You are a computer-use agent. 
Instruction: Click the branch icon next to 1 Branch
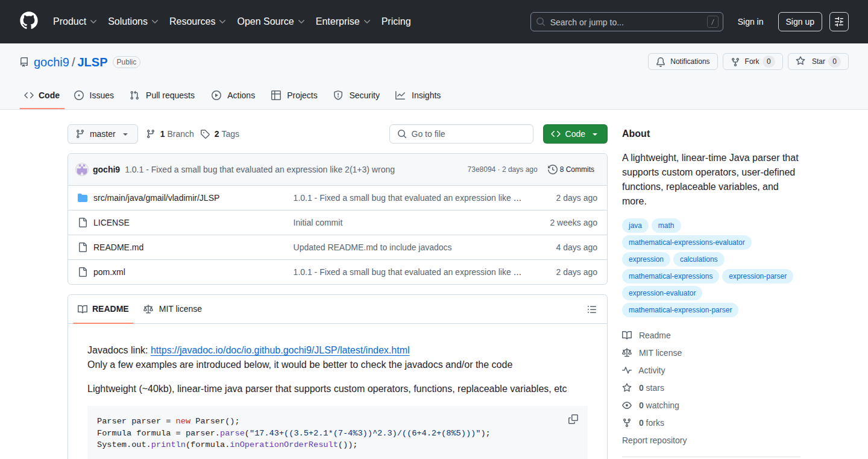[151, 134]
